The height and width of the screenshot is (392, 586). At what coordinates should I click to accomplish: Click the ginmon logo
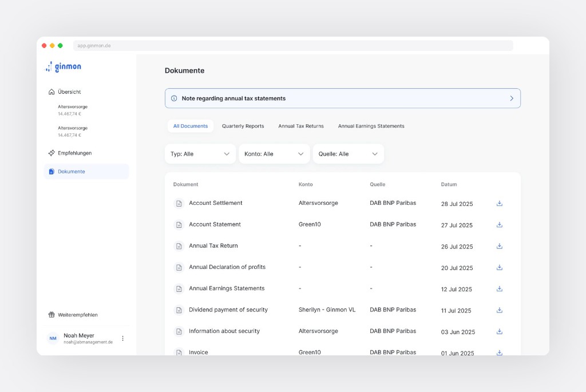[64, 67]
